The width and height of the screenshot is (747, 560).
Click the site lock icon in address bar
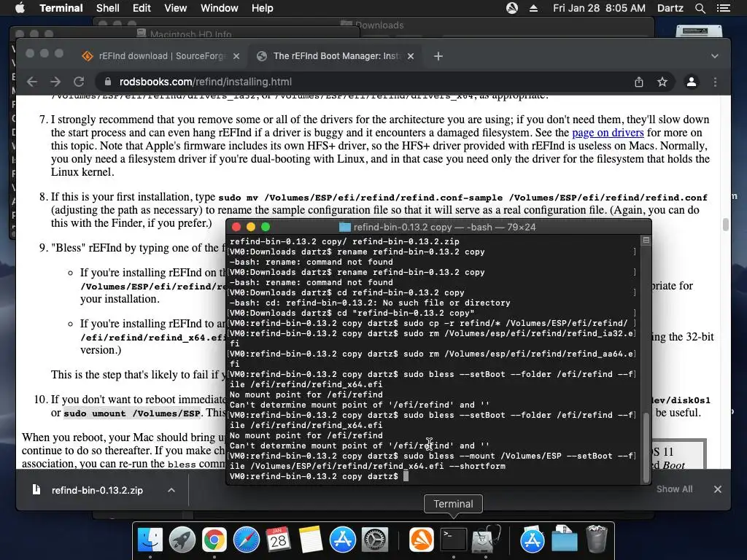[108, 82]
